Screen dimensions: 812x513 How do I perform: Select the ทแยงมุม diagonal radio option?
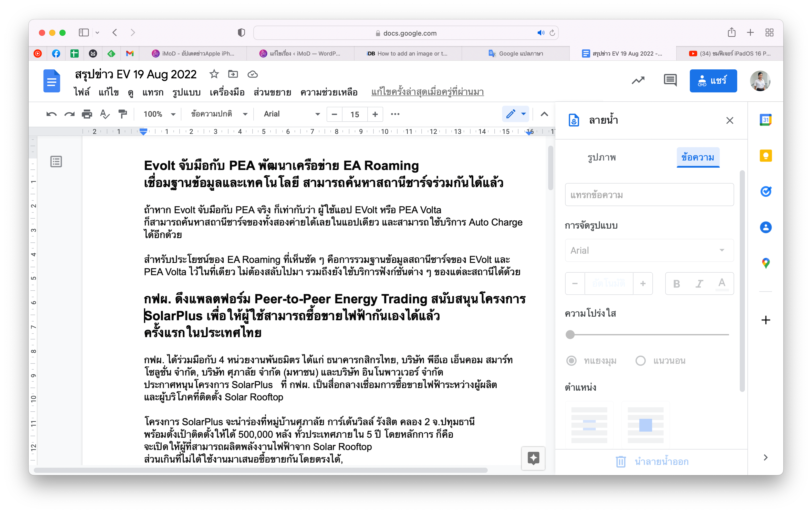(571, 361)
